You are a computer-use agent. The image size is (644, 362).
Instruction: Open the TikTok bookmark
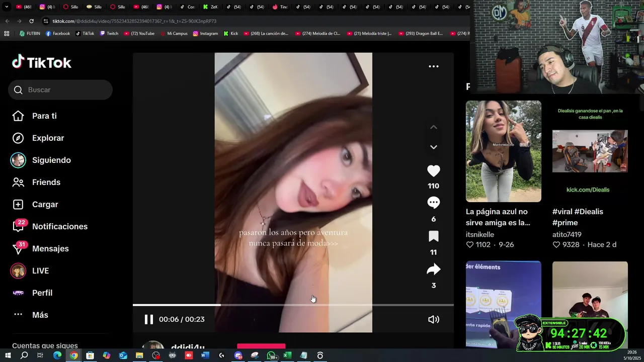pos(85,34)
